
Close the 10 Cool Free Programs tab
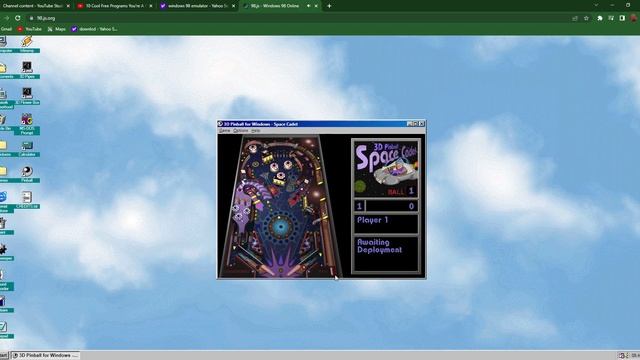(151, 6)
